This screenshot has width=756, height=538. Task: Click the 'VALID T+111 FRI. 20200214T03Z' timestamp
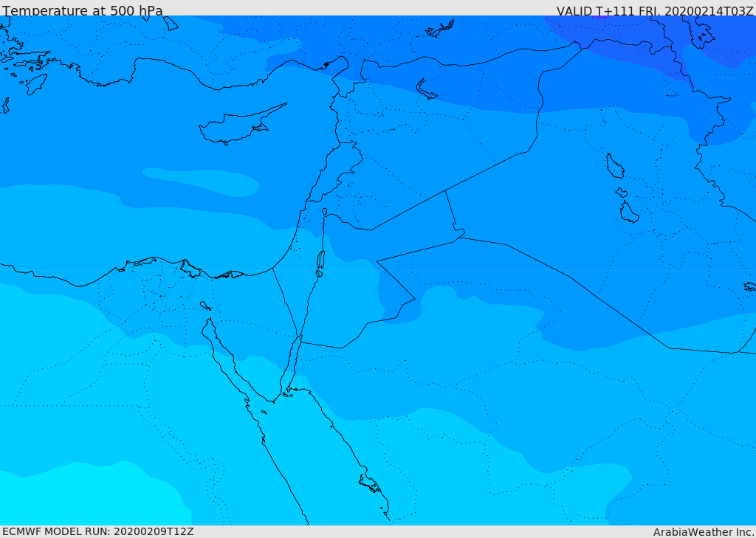(655, 11)
